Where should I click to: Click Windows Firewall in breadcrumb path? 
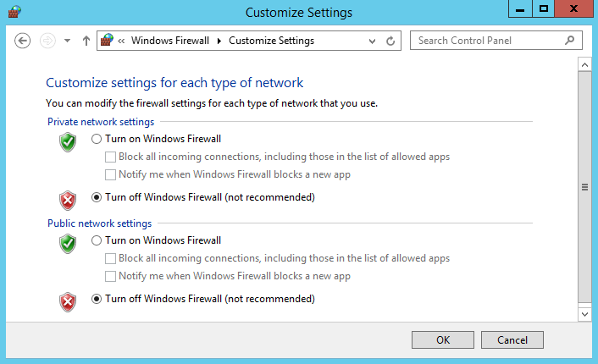click(x=170, y=41)
